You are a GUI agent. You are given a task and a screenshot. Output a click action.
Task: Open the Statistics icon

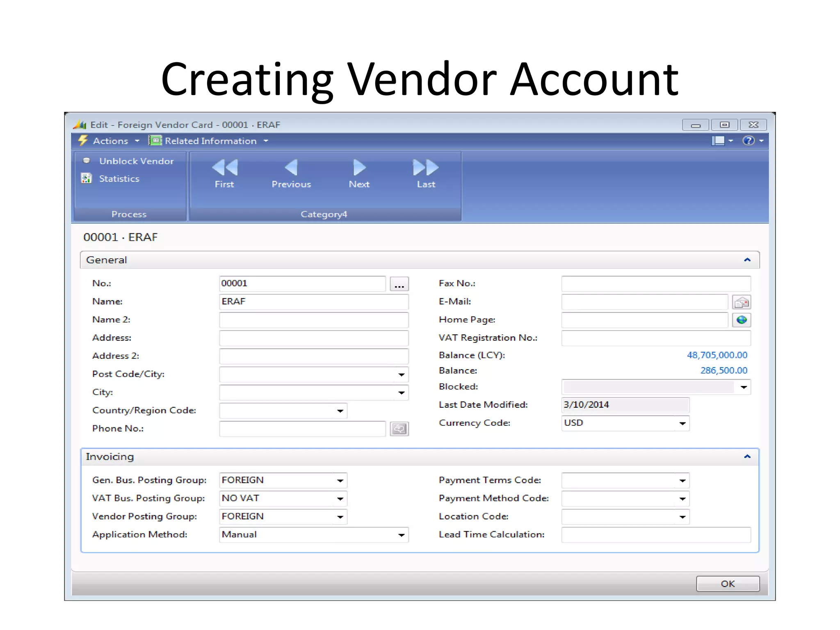(x=87, y=178)
